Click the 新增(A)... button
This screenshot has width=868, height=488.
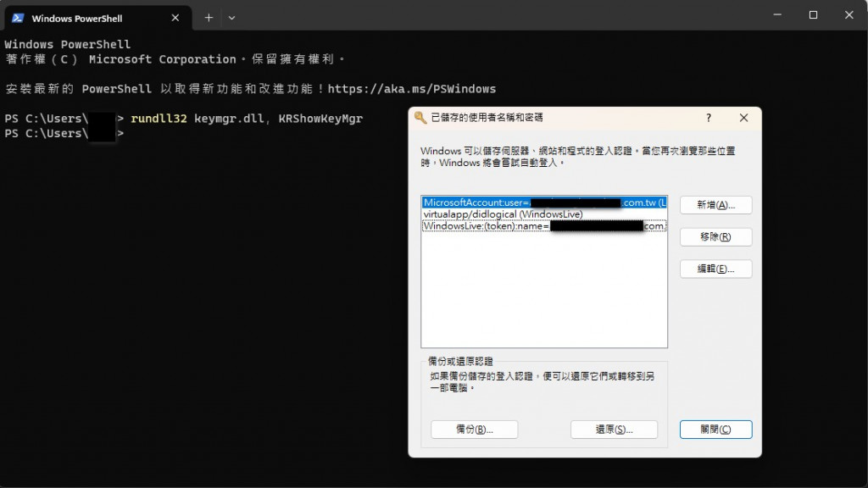715,205
